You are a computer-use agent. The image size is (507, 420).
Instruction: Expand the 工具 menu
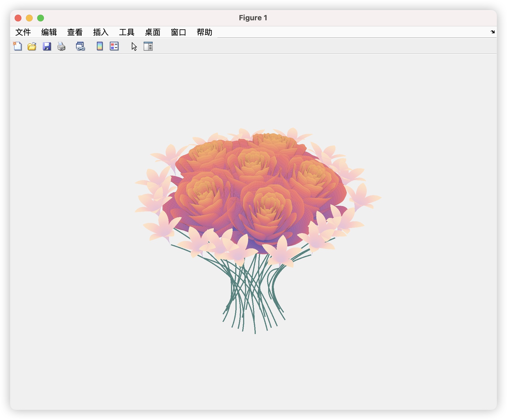(x=127, y=32)
